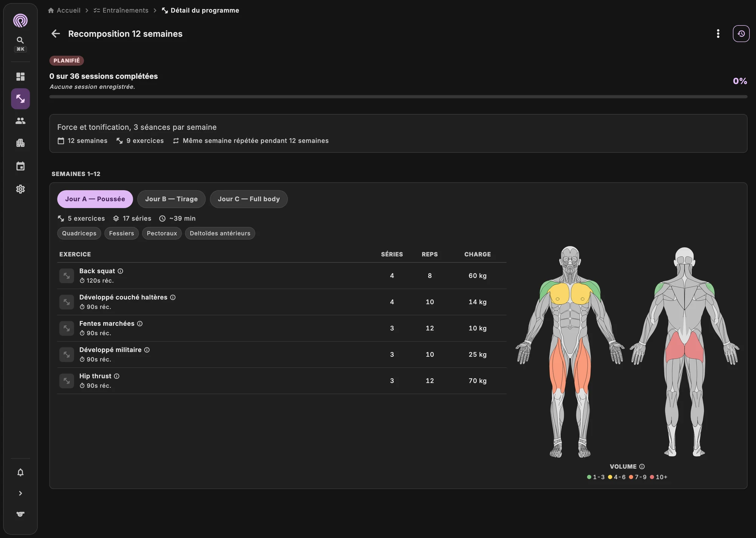Click the orange 7-9 volume legend dot
Viewport: 756px width, 538px height.
click(x=631, y=477)
